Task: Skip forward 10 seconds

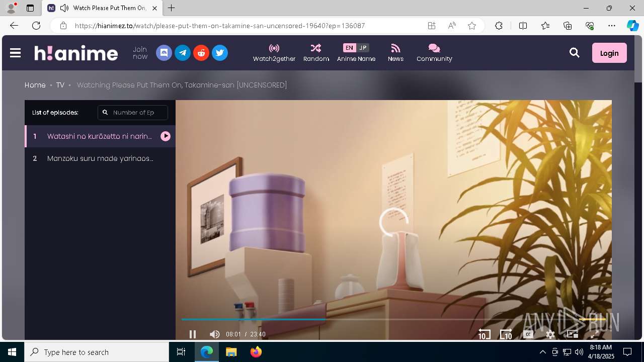Action: tap(506, 334)
